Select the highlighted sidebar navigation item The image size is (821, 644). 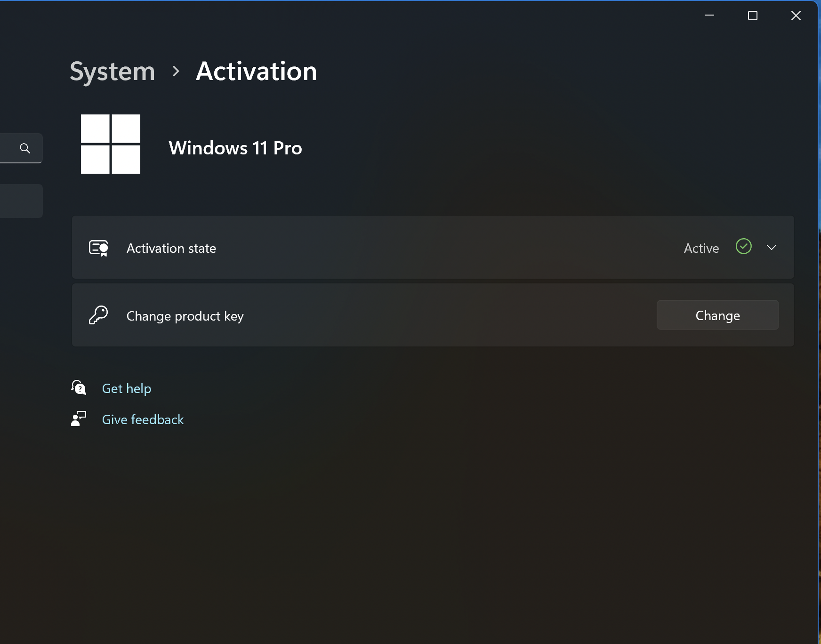[x=21, y=201]
